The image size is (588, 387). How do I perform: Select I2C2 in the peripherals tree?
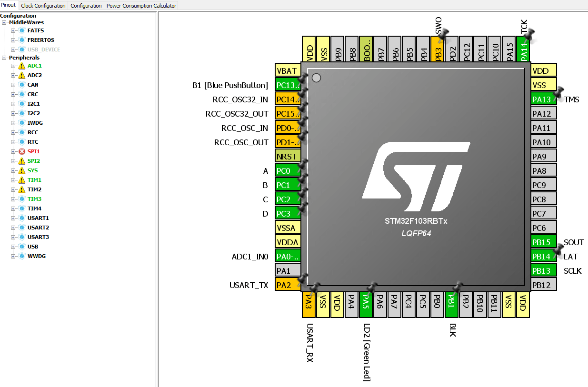click(x=34, y=113)
